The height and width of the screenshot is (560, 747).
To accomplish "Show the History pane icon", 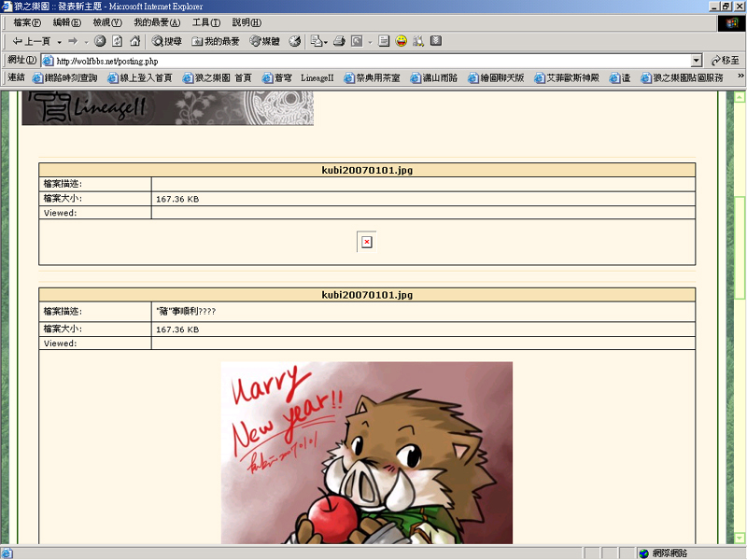I will coord(295,41).
